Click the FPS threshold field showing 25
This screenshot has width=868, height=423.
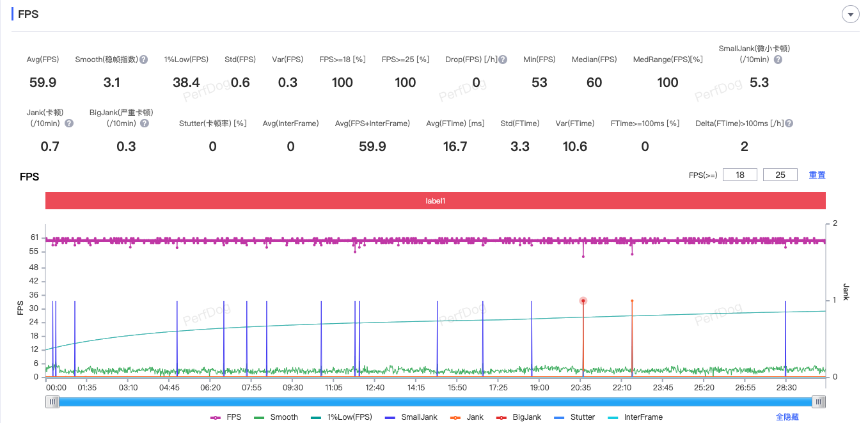click(780, 175)
